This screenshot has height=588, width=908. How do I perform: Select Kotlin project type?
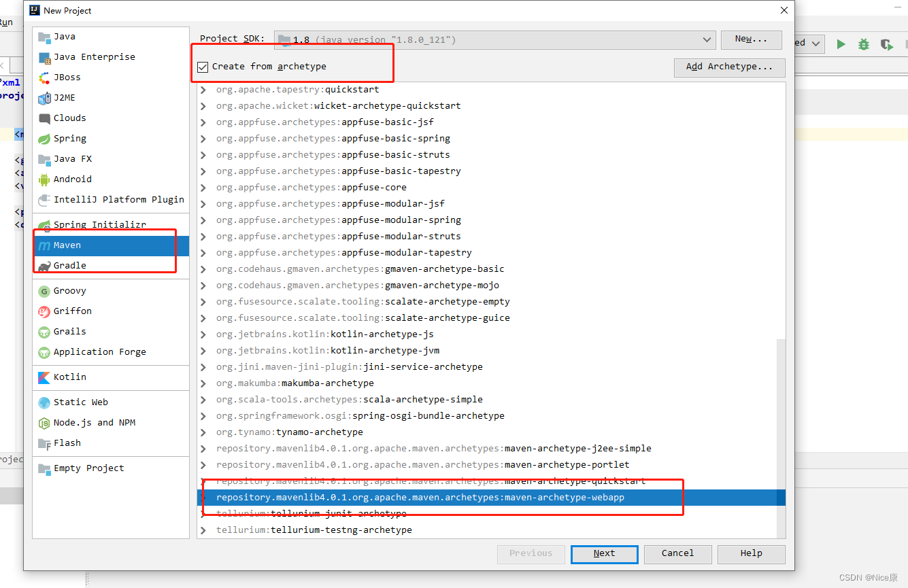(x=111, y=377)
